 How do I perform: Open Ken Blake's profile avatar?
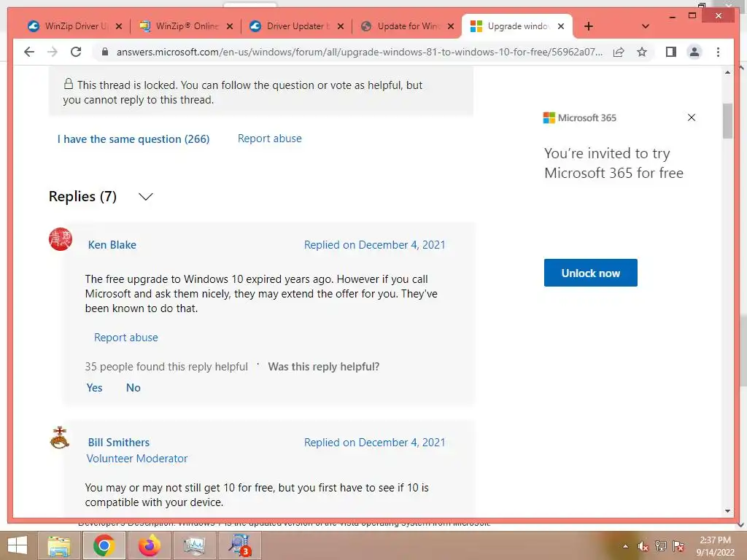coord(61,239)
